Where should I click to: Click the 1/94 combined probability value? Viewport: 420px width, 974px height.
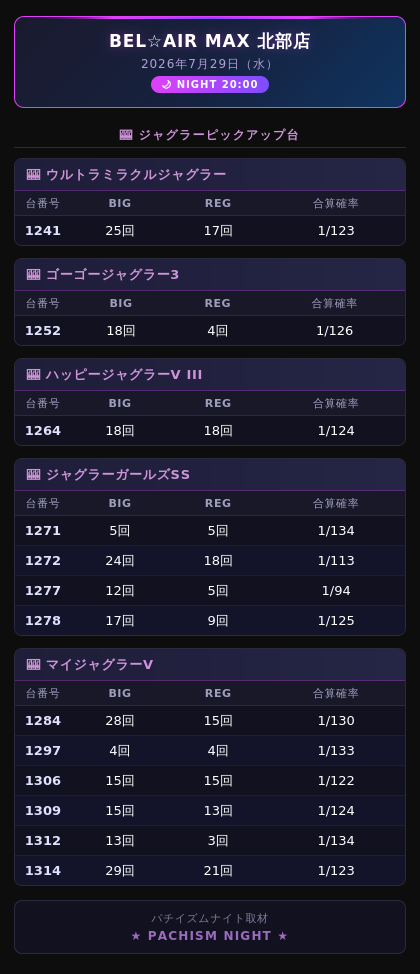pos(336,591)
